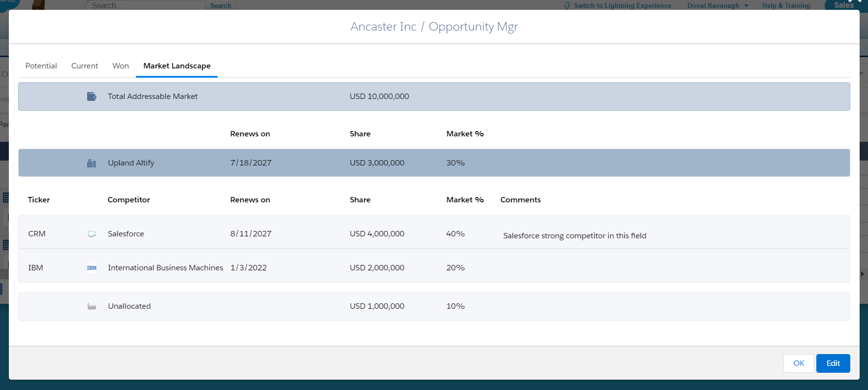Click the CRM ticker cell
The image size is (868, 390).
[37, 234]
